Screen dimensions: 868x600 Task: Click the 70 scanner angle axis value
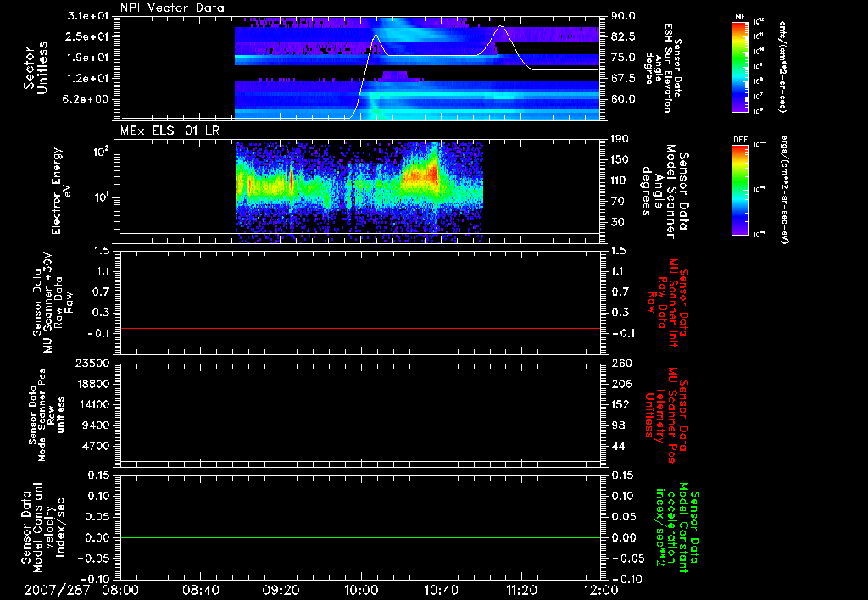point(618,202)
